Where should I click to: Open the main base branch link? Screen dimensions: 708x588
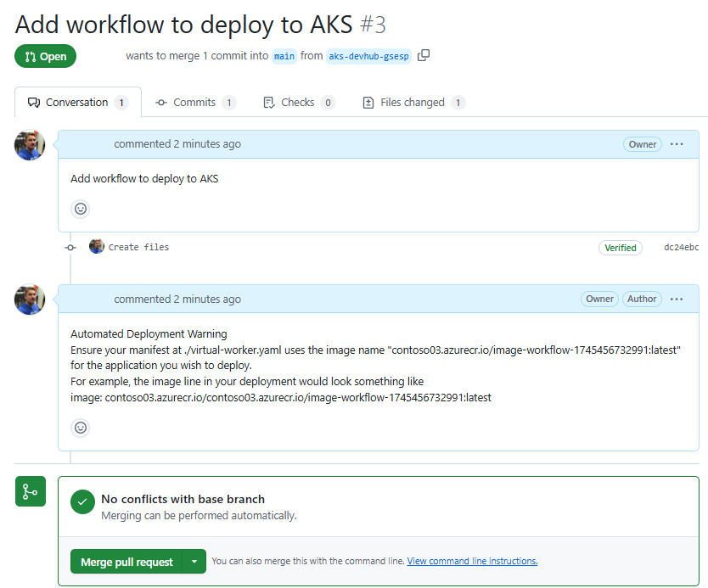pyautogui.click(x=284, y=56)
